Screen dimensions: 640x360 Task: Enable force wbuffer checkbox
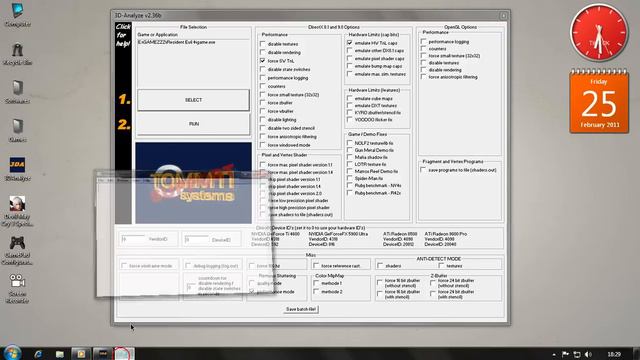coord(262,111)
